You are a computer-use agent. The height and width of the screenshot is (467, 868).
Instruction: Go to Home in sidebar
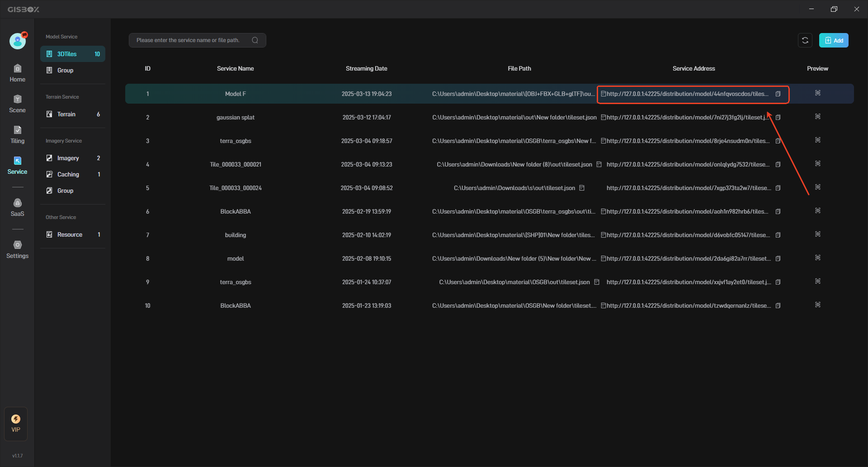pyautogui.click(x=17, y=73)
